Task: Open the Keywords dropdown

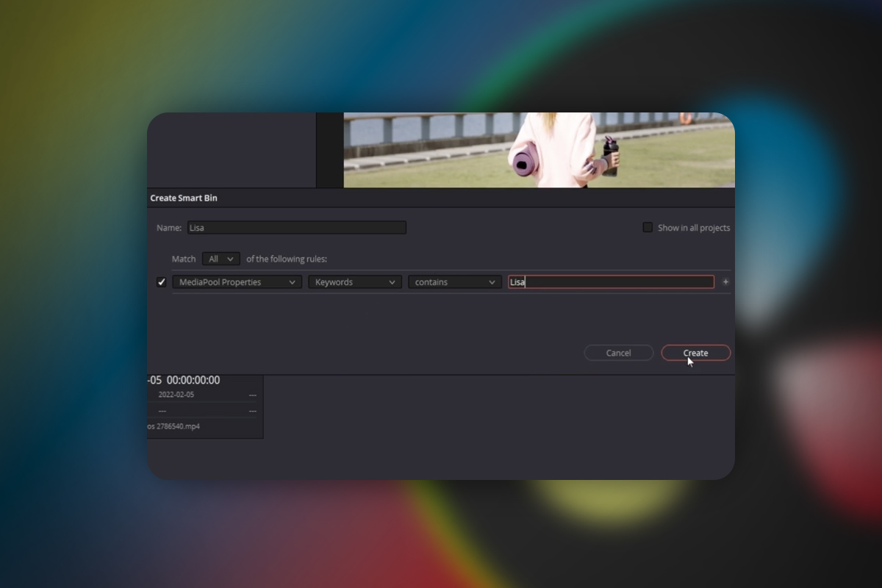Action: coord(355,282)
